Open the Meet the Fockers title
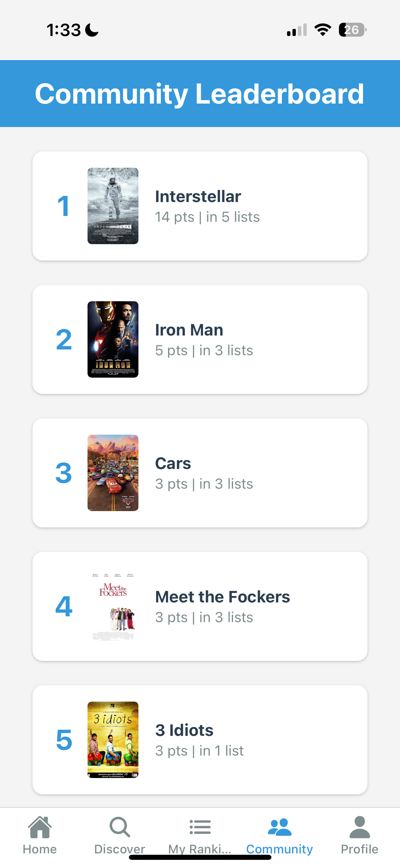This screenshot has width=400, height=868. [x=223, y=597]
